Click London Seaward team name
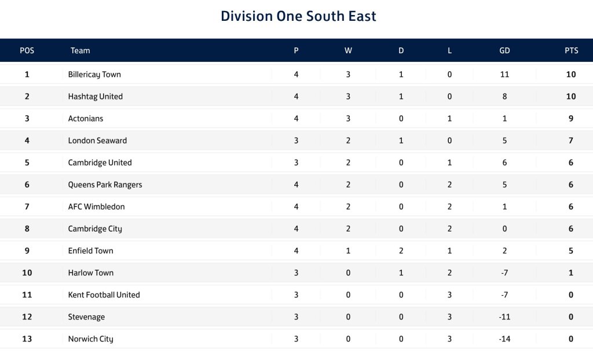Image resolution: width=593 pixels, height=364 pixels. click(x=97, y=141)
